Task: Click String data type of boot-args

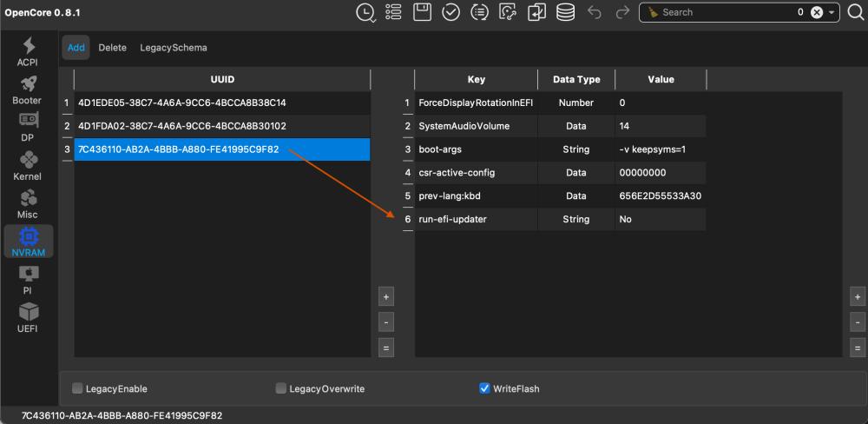Action: pos(575,149)
